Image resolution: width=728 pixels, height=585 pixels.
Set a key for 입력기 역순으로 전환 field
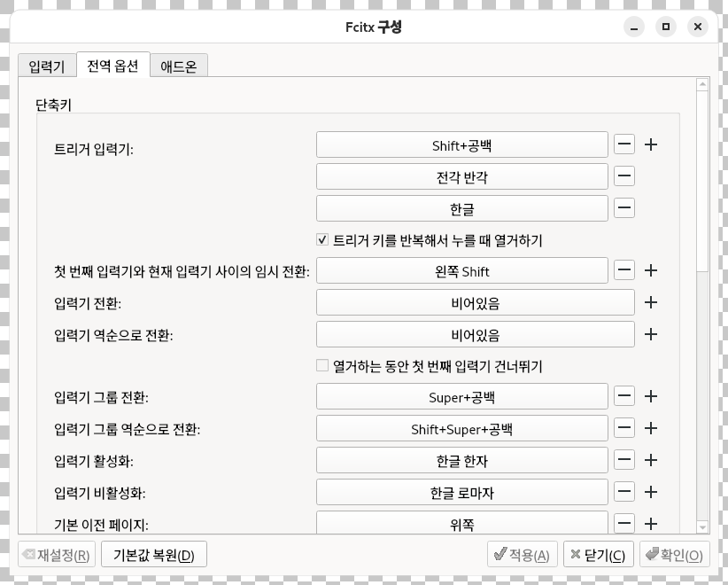coord(476,334)
